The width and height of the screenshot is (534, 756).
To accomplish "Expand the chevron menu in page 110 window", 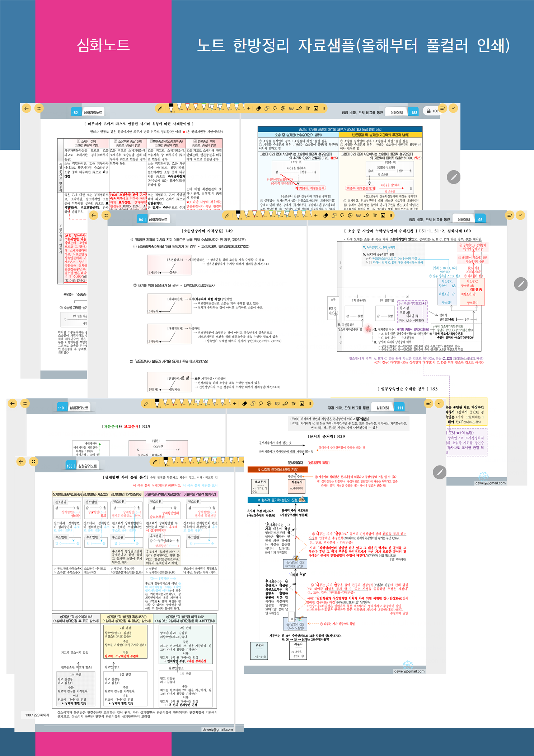I will pos(439,403).
